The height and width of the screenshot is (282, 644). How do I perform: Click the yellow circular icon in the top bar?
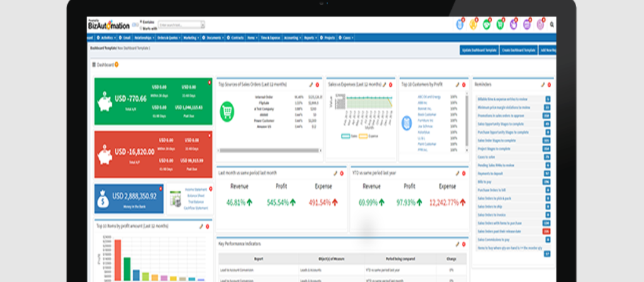473,24
